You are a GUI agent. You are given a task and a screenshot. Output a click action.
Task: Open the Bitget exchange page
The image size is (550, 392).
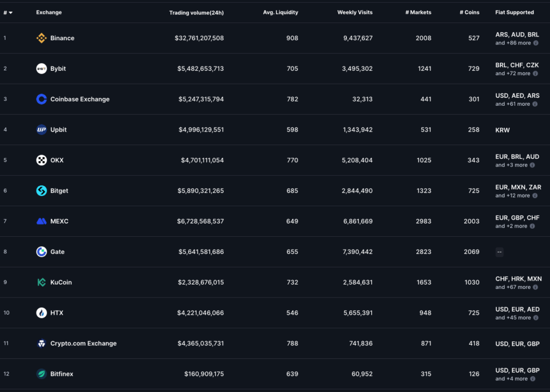point(59,191)
